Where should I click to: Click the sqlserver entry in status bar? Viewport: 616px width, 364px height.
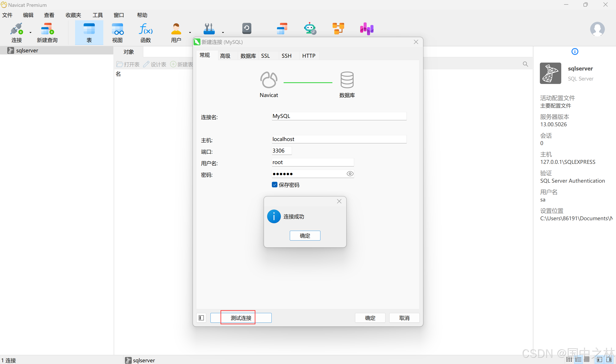coord(140,360)
